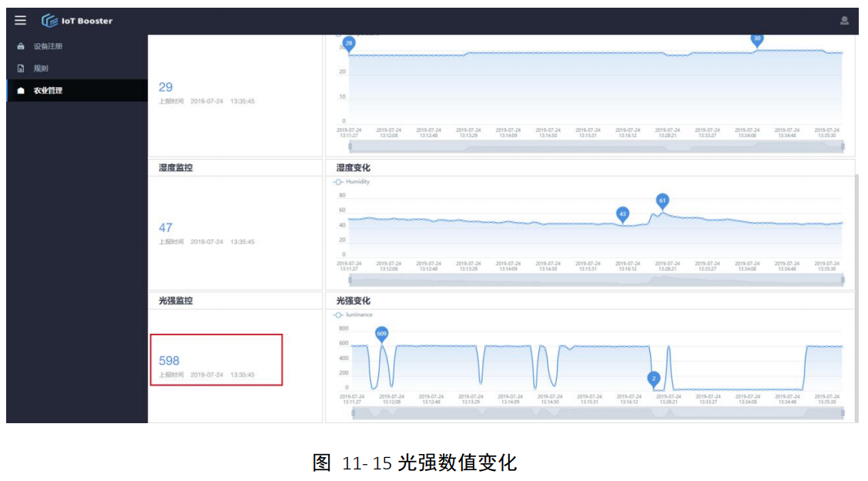Click the 13:35:30 axis label on luminance chart
This screenshot has height=481, width=868.
pyautogui.click(x=827, y=399)
